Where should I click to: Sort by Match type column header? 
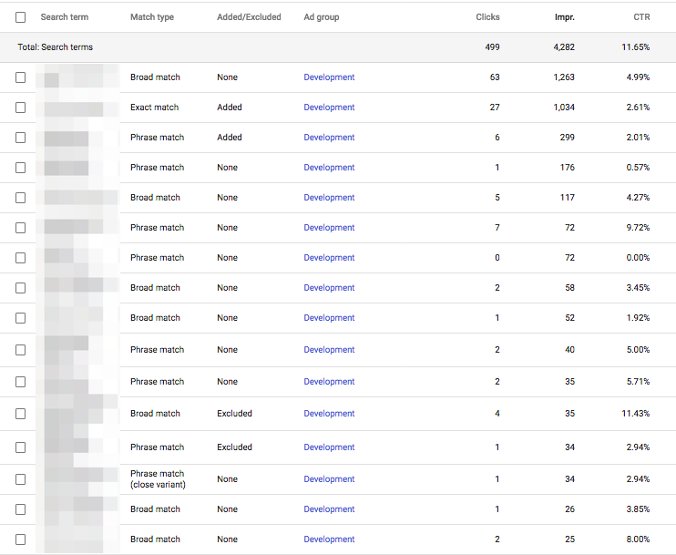click(x=152, y=17)
